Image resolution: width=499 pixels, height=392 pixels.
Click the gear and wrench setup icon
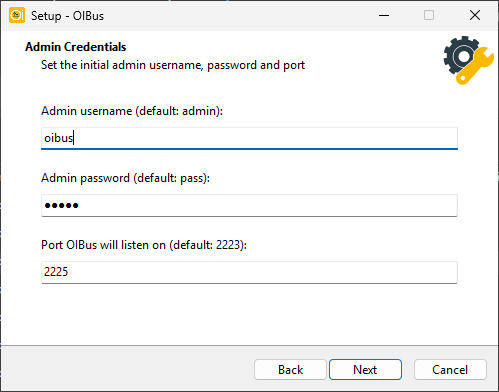468,60
